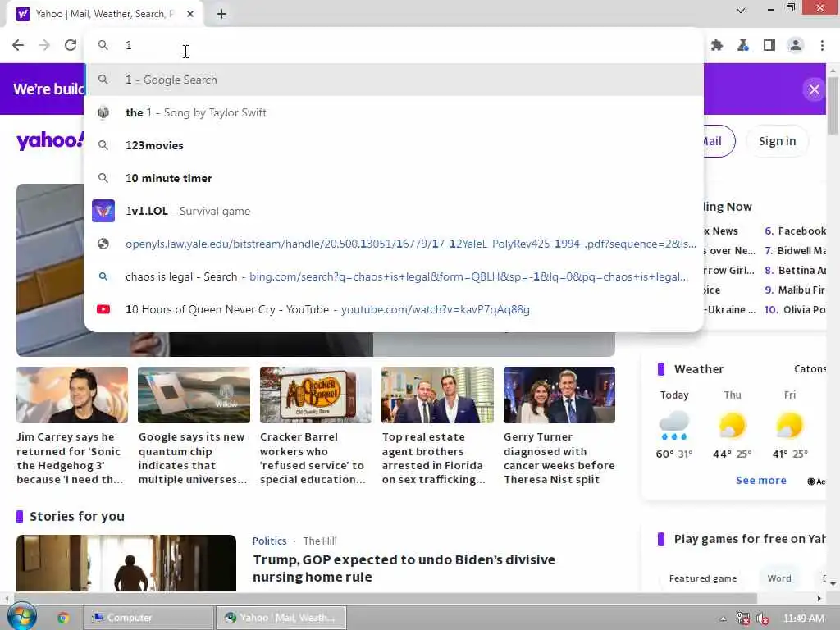Open the Chrome profile avatar icon
This screenshot has height=630, width=840.
coord(796,46)
